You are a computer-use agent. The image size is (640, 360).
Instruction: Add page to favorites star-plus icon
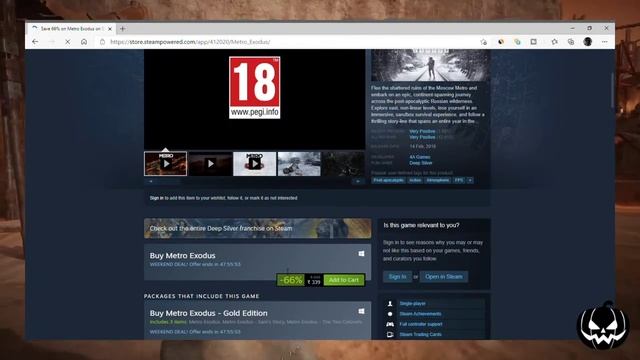[x=484, y=42]
